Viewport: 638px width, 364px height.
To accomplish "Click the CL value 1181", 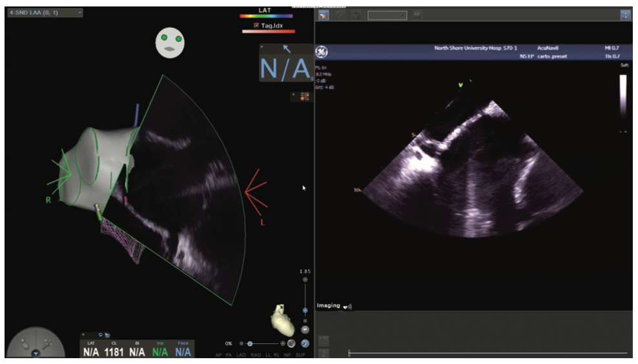I will (x=114, y=352).
